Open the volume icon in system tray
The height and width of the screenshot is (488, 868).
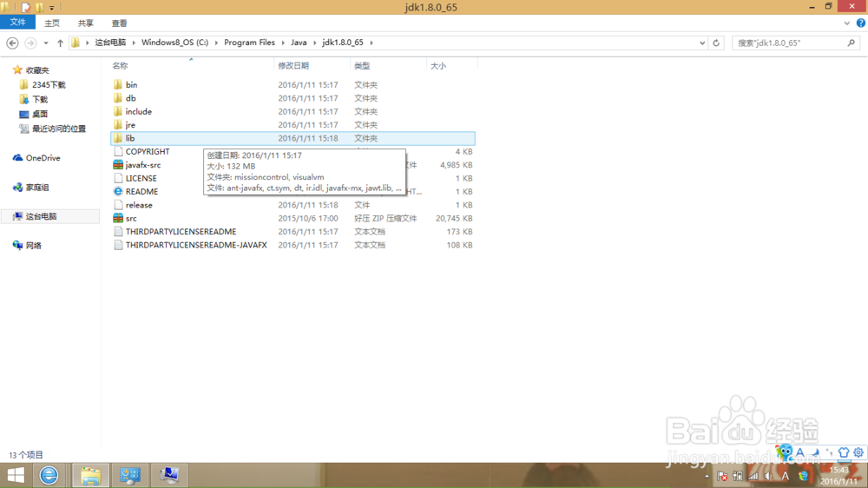coord(768,476)
